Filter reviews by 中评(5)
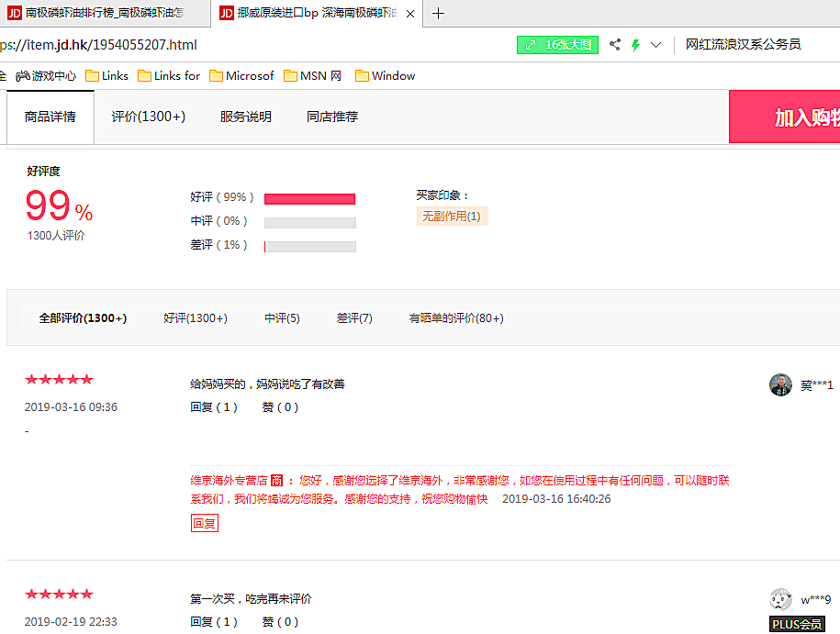Screen dimensions: 840x634 coord(282,318)
